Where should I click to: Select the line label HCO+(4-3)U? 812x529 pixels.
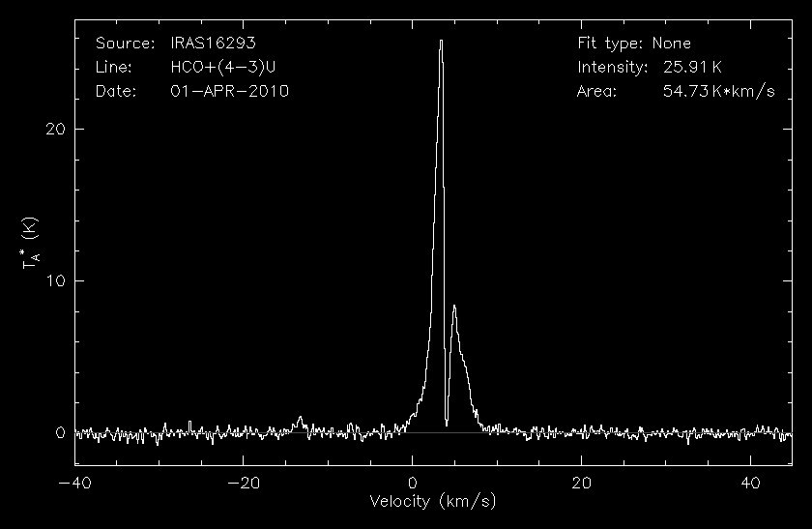(x=222, y=67)
